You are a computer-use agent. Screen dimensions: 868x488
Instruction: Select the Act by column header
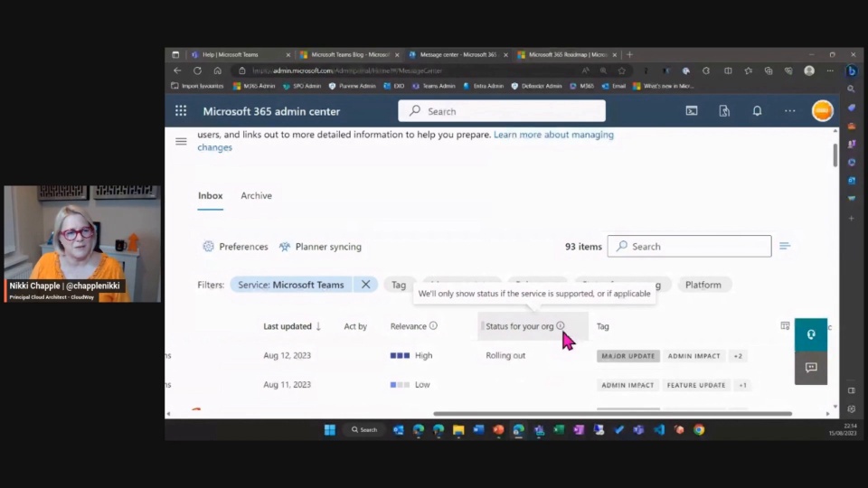[x=355, y=326]
